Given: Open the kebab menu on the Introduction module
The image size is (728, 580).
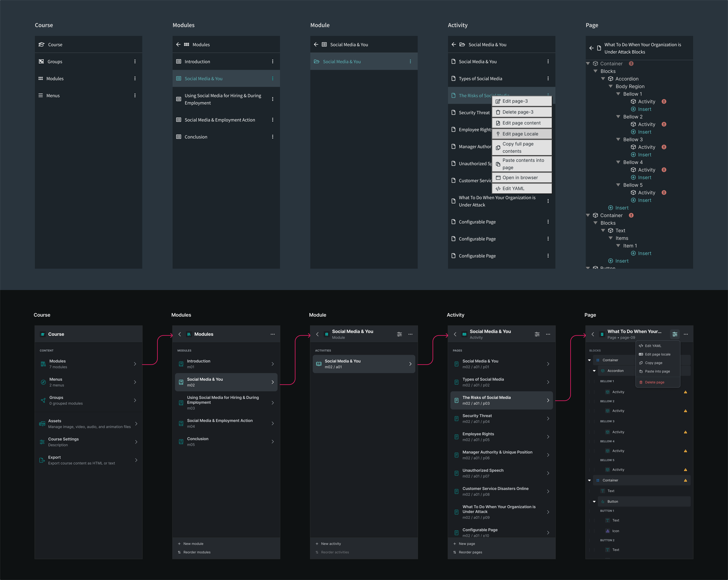Looking at the screenshot, I should coord(273,61).
